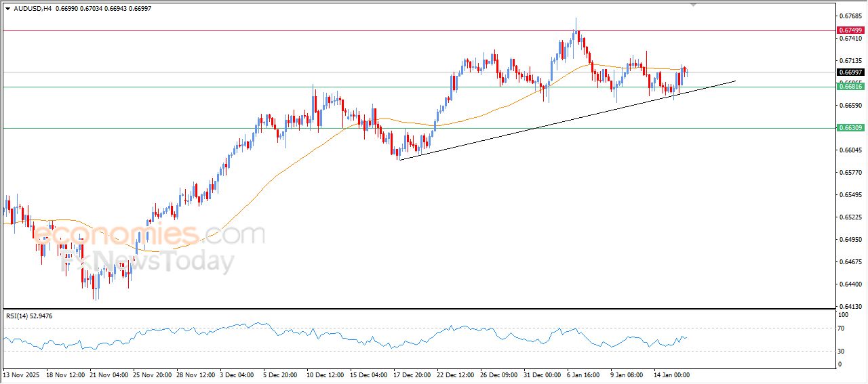Click the arrow beside the AUDUSD,H4 title
868x384 pixels.
click(x=7, y=7)
